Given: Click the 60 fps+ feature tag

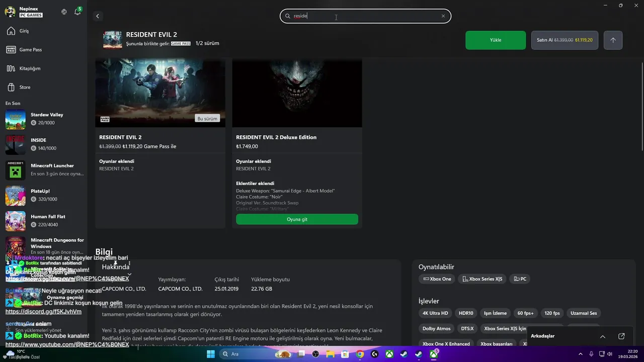Looking at the screenshot, I should (525, 313).
